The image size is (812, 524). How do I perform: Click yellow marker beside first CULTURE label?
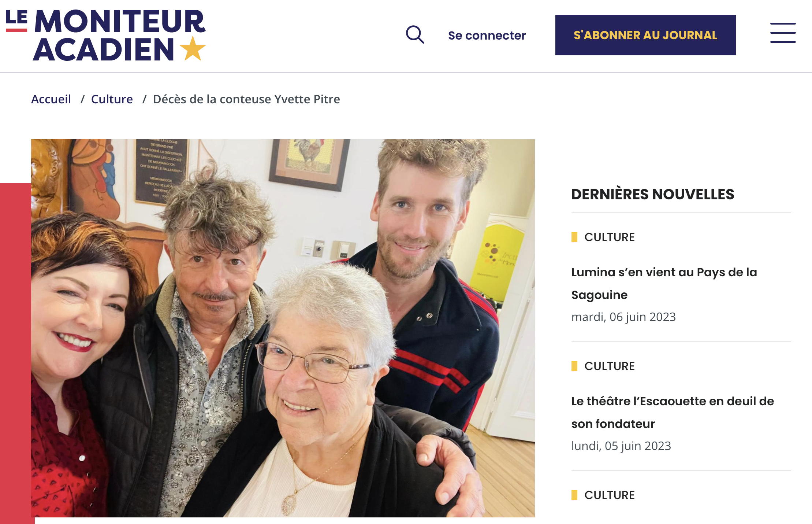(574, 237)
